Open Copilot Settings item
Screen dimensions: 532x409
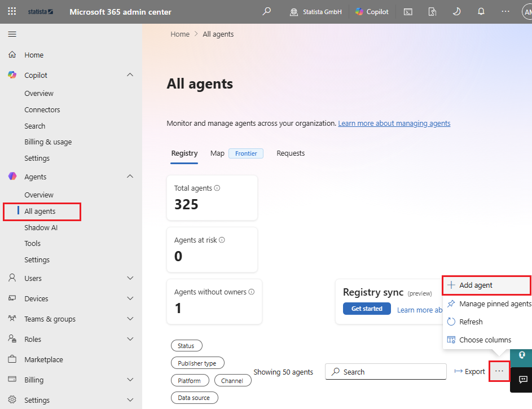click(x=37, y=158)
